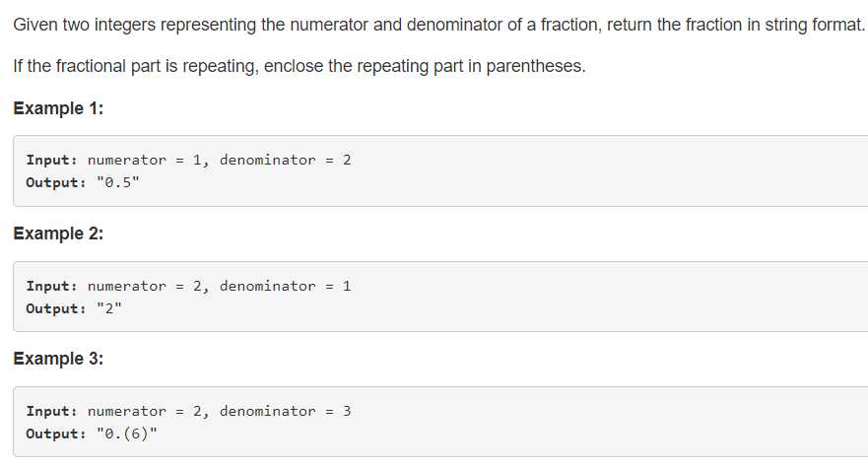Click "denominator = 2" in Example 1

coord(285,160)
